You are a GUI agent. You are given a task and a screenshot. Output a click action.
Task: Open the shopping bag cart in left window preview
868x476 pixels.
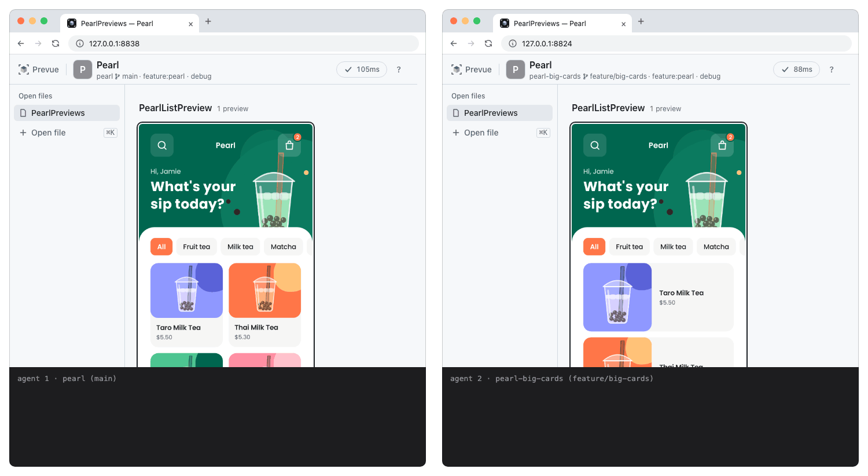(289, 145)
